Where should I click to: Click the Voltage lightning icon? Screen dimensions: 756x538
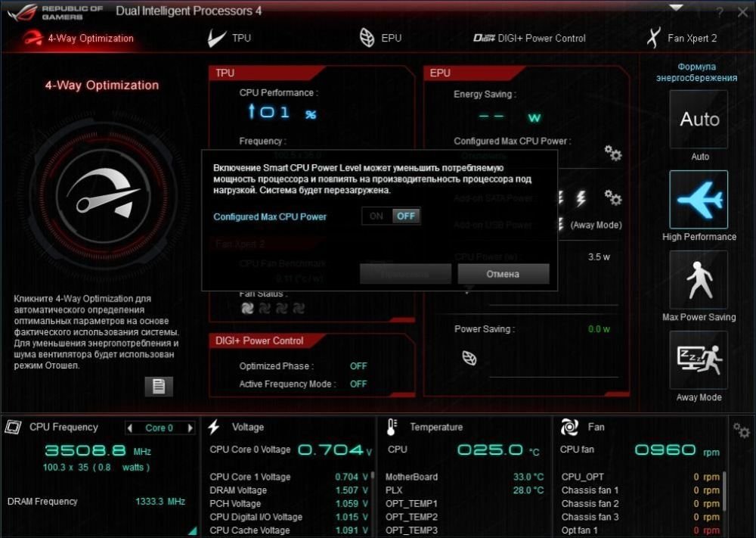(x=214, y=427)
